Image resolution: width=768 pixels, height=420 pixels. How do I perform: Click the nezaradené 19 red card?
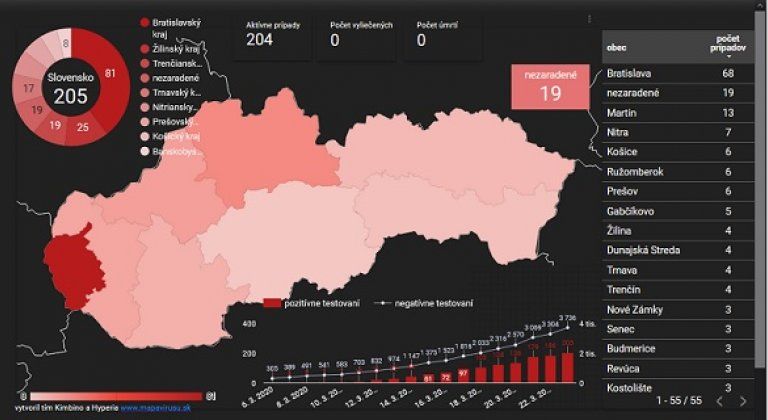[x=550, y=87]
